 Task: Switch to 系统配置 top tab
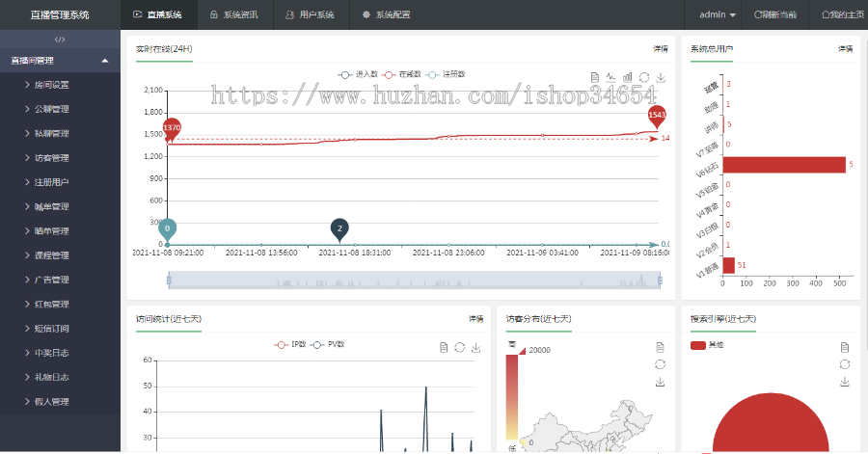[388, 14]
